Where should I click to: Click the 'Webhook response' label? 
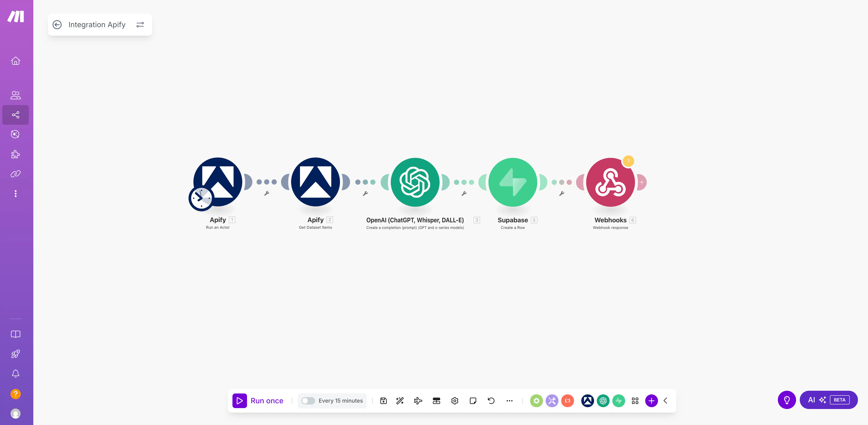pos(610,228)
